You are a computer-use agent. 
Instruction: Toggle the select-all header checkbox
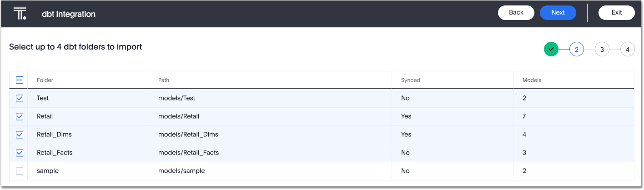(20, 80)
